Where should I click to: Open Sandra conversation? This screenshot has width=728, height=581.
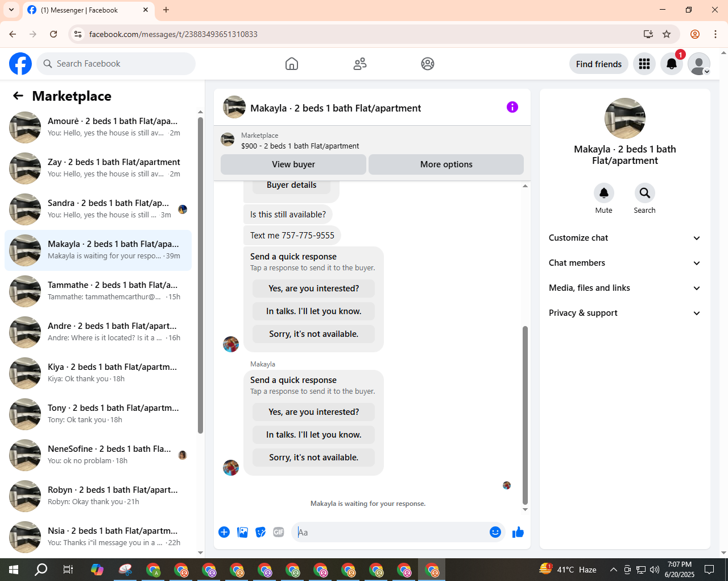click(x=98, y=209)
